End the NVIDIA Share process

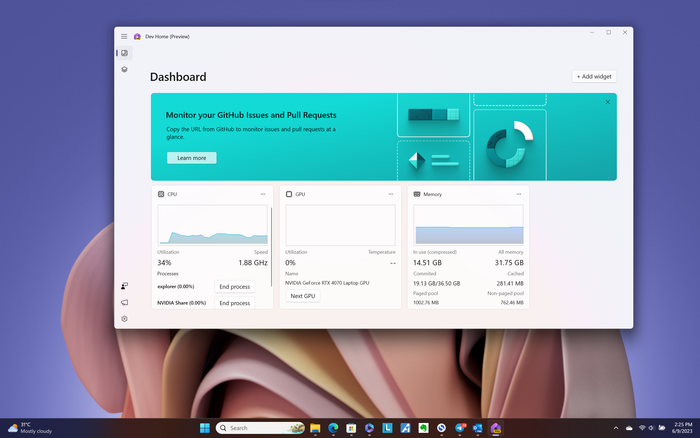(x=235, y=303)
